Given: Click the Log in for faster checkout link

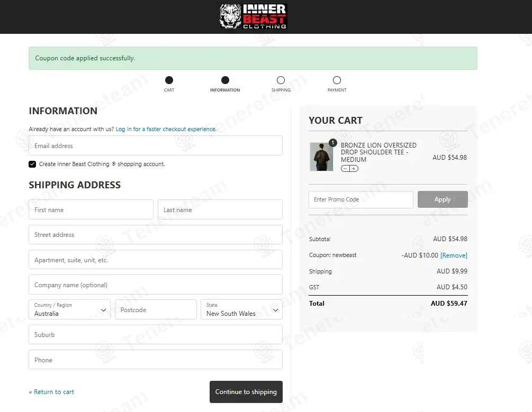Looking at the screenshot, I should [x=166, y=129].
